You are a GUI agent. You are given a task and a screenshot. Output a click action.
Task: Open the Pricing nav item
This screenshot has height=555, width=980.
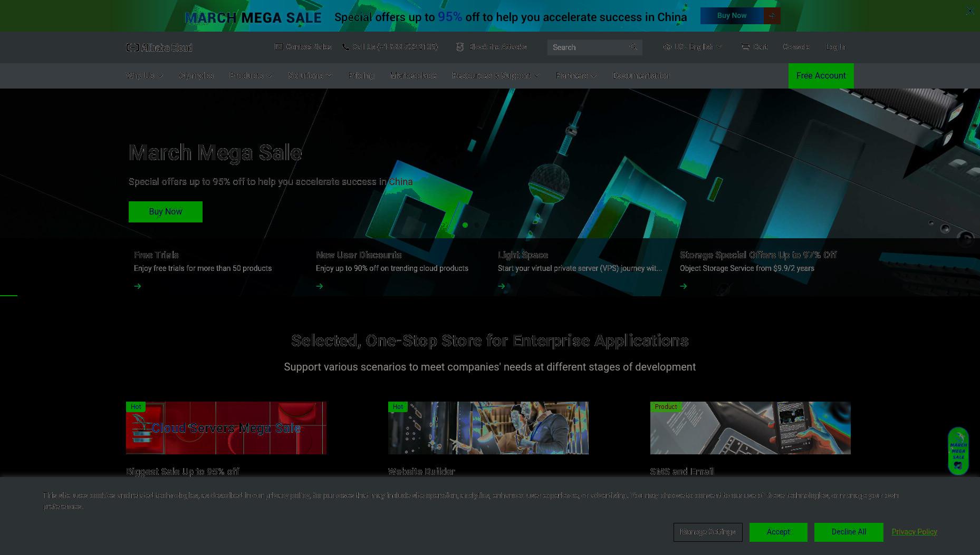coord(361,75)
